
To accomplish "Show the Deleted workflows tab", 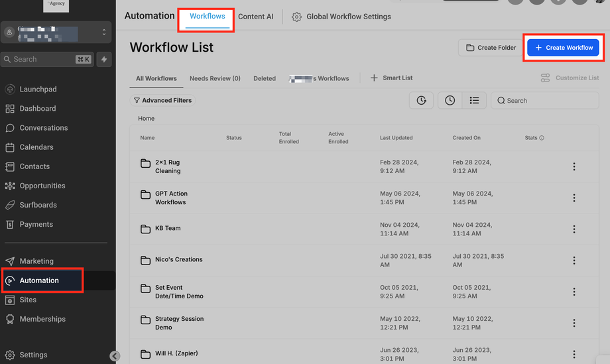I will coord(265,78).
